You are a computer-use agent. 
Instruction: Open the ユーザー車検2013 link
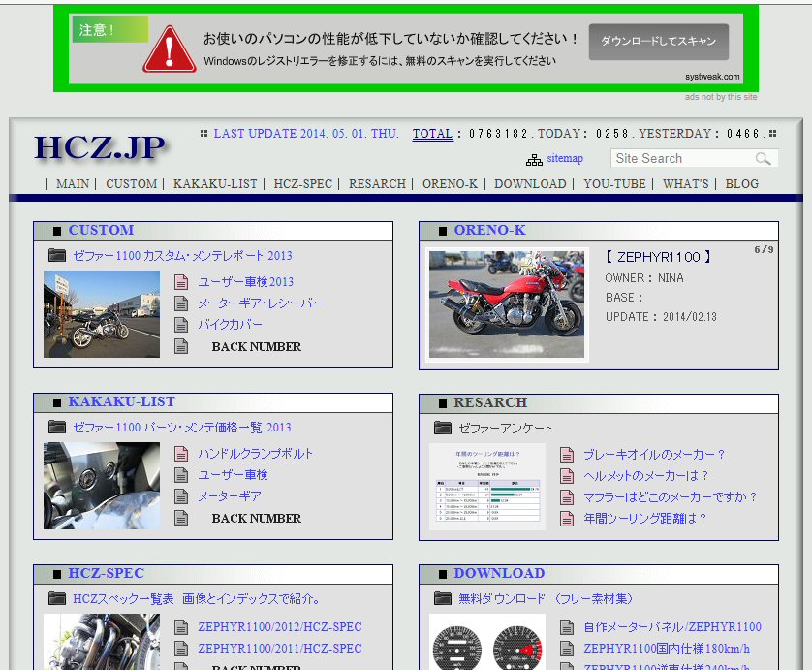pyautogui.click(x=245, y=282)
